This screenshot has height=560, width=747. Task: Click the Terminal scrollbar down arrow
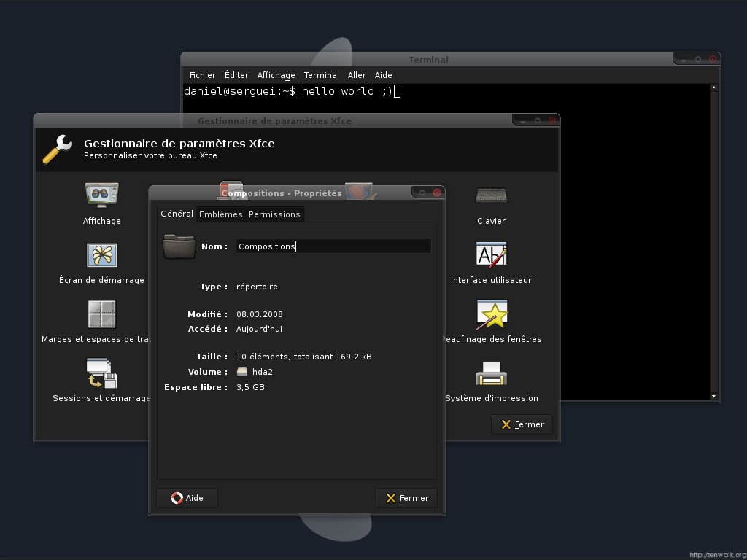click(x=713, y=396)
